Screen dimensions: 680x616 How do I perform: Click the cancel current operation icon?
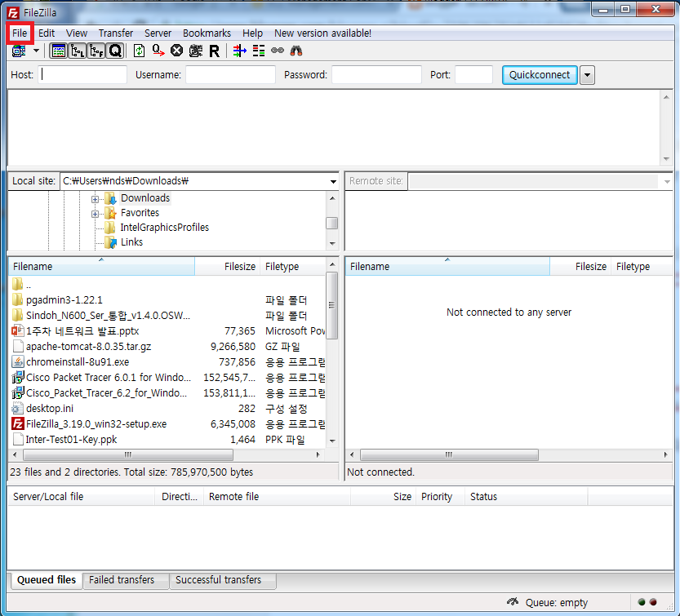(176, 51)
